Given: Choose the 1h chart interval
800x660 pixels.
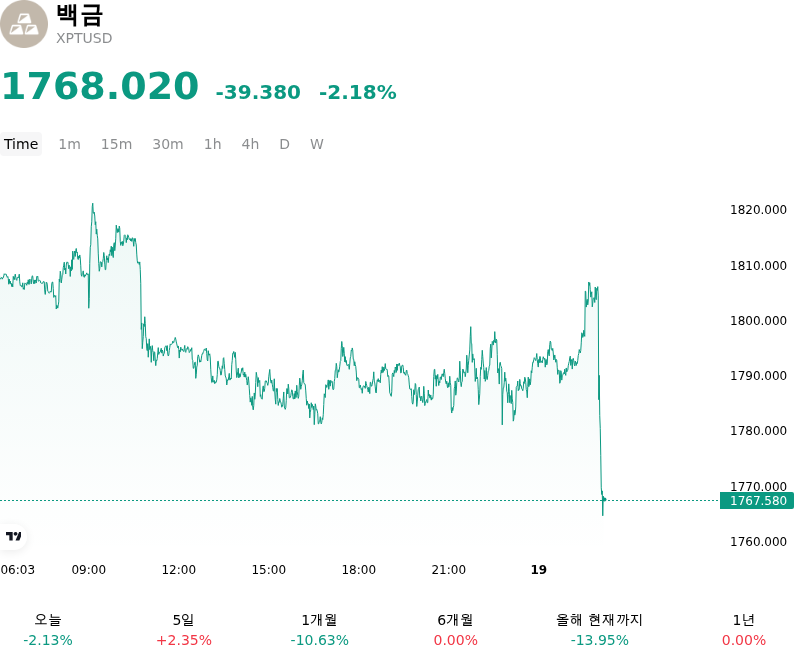Looking at the screenshot, I should tap(213, 144).
